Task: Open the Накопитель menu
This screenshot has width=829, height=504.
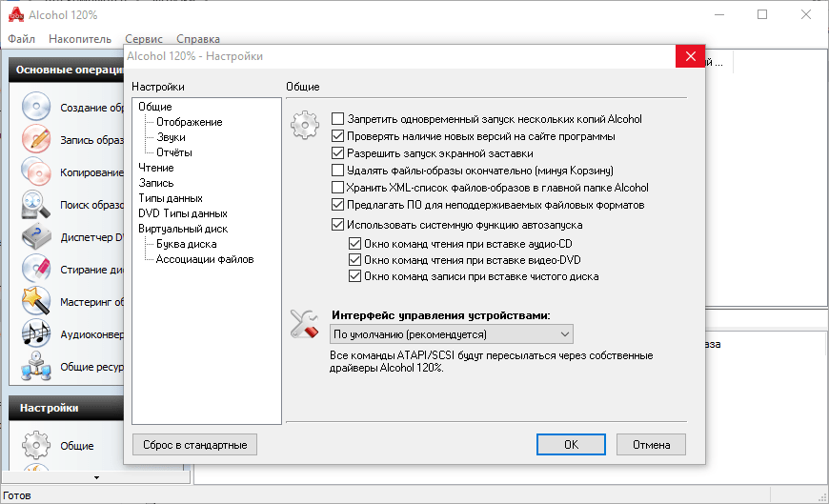Action: coord(80,39)
